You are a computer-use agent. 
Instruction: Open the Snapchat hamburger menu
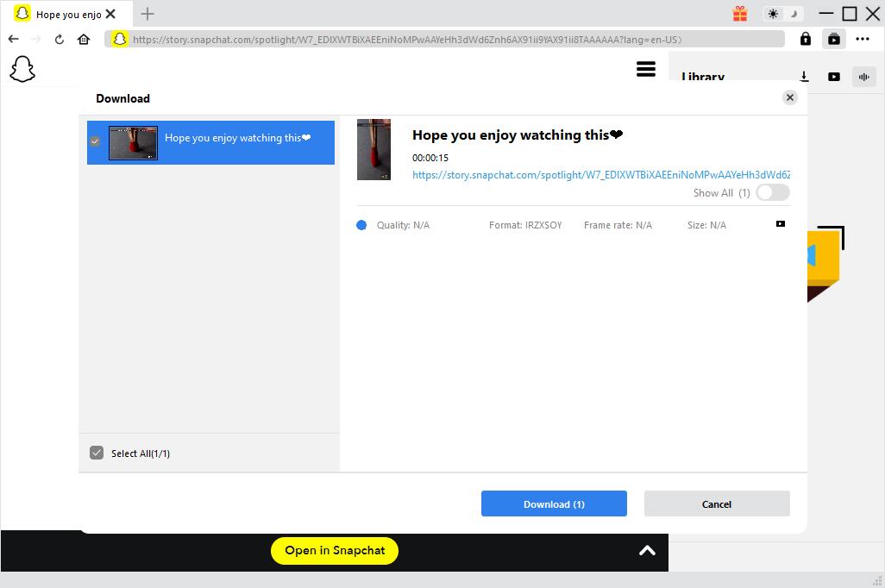point(646,69)
